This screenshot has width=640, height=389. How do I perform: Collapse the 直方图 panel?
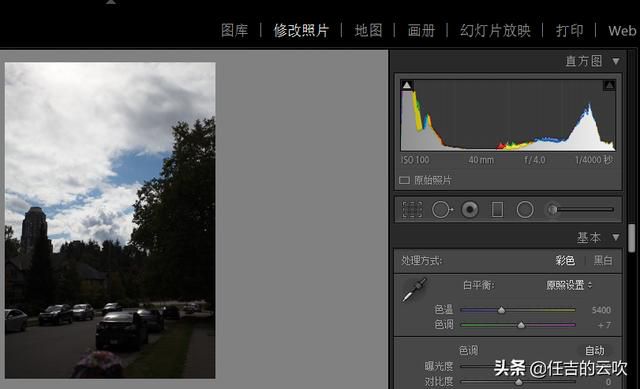tap(616, 61)
